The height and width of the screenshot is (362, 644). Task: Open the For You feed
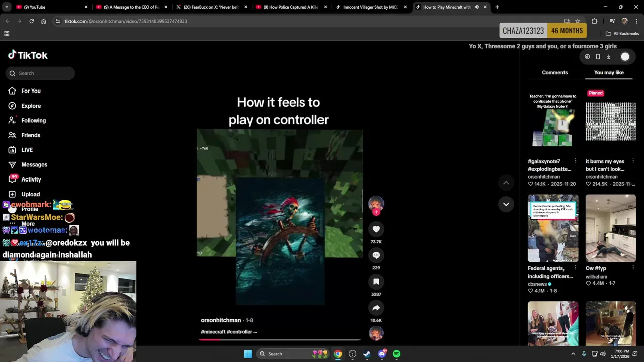pyautogui.click(x=31, y=91)
